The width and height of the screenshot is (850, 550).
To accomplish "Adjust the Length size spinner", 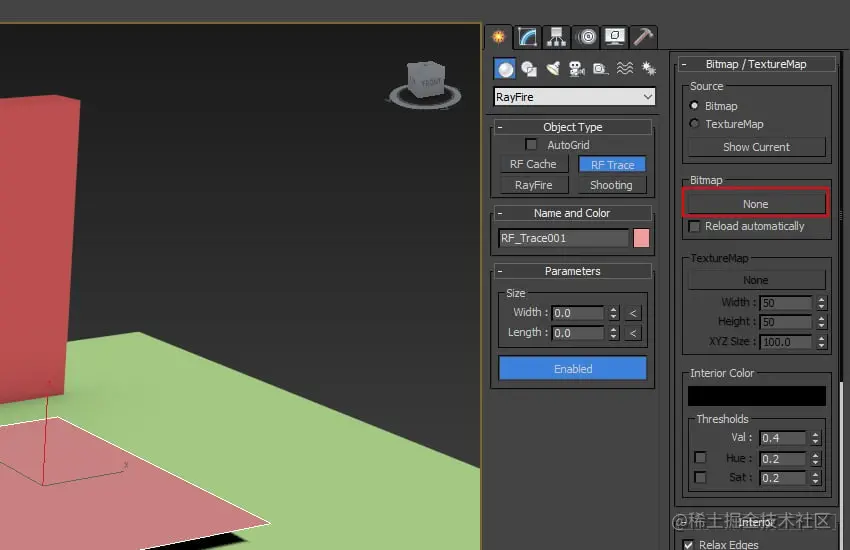I will pos(614,333).
